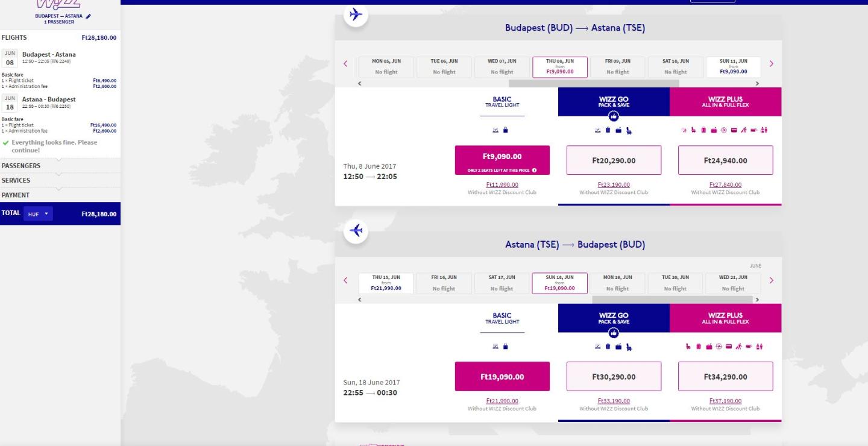Click the cabin bag icon under return Basic
The width and height of the screenshot is (868, 446).
(x=505, y=346)
